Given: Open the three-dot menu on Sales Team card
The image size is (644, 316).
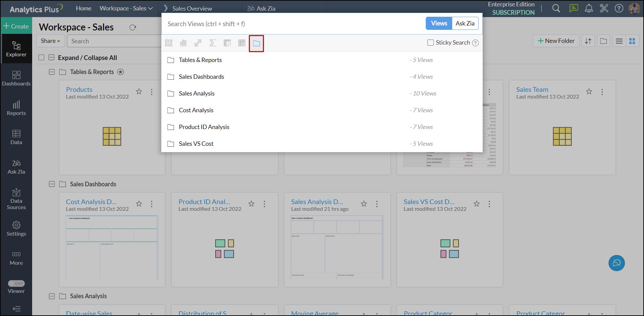Looking at the screenshot, I should coord(602,92).
